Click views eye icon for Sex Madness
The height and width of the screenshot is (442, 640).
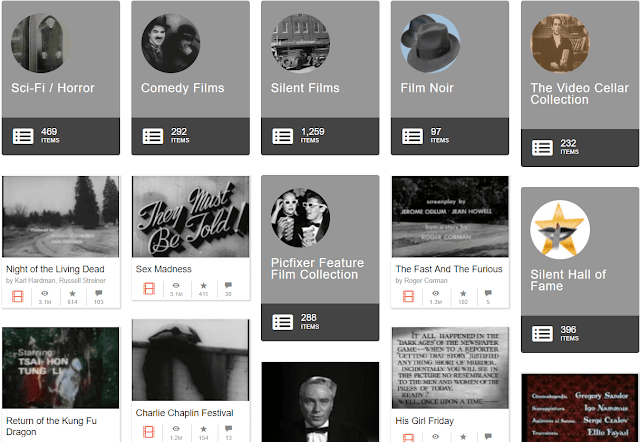tap(176, 285)
